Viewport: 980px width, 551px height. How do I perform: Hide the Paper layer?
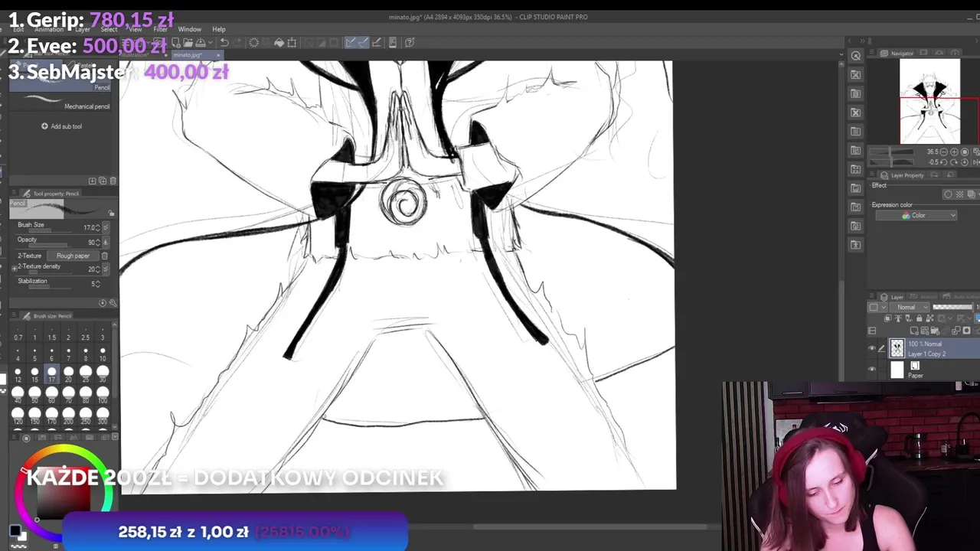tap(872, 370)
